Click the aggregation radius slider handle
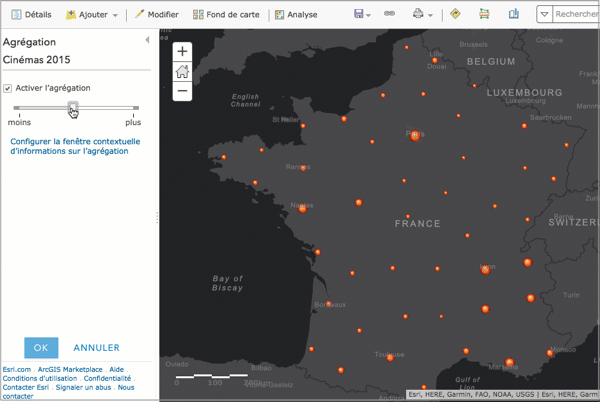Image resolution: width=600 pixels, height=402 pixels. [x=73, y=107]
